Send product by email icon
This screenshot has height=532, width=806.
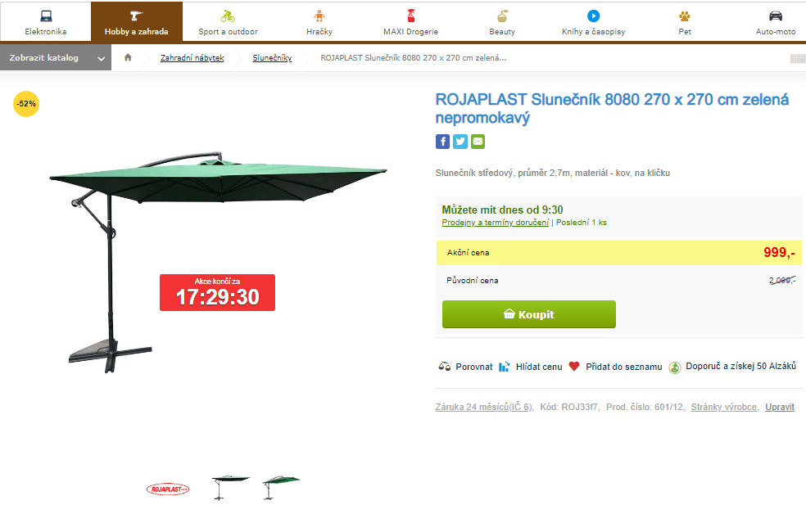click(478, 142)
